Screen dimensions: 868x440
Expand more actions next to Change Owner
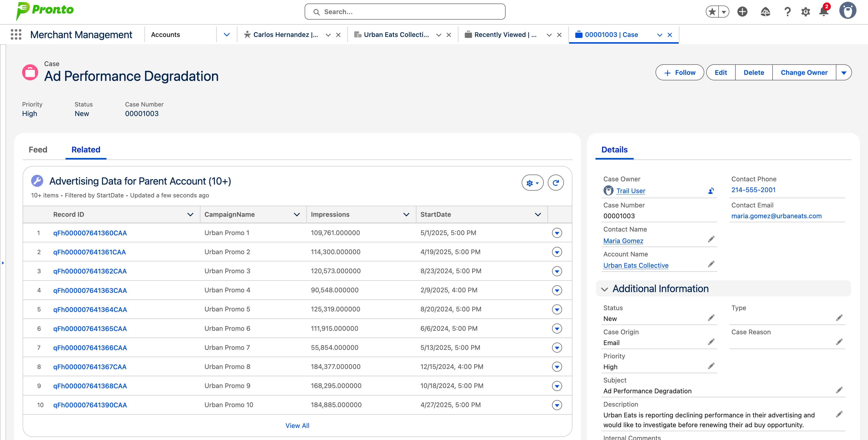843,73
